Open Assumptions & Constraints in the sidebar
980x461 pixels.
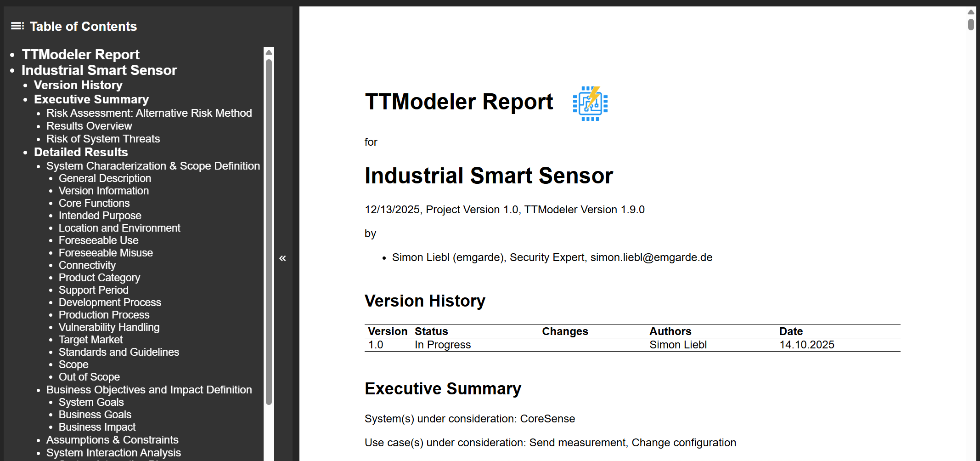(x=112, y=440)
